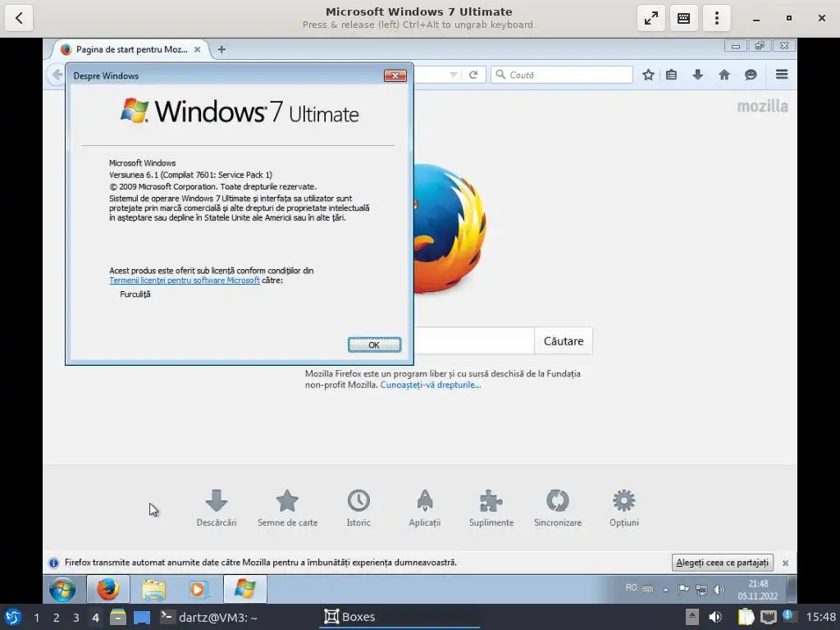
Task: Open Windows Action Center flag icon
Action: pyautogui.click(x=683, y=590)
